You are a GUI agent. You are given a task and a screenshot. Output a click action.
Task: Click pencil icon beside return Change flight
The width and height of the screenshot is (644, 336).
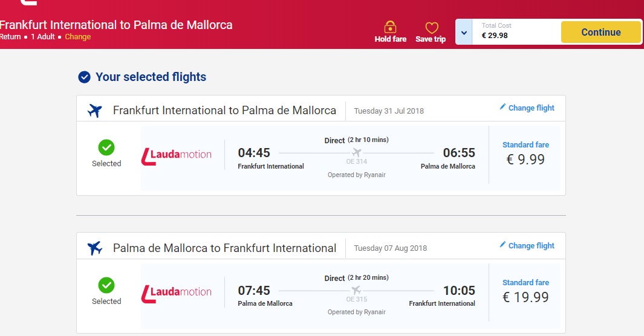(x=503, y=245)
